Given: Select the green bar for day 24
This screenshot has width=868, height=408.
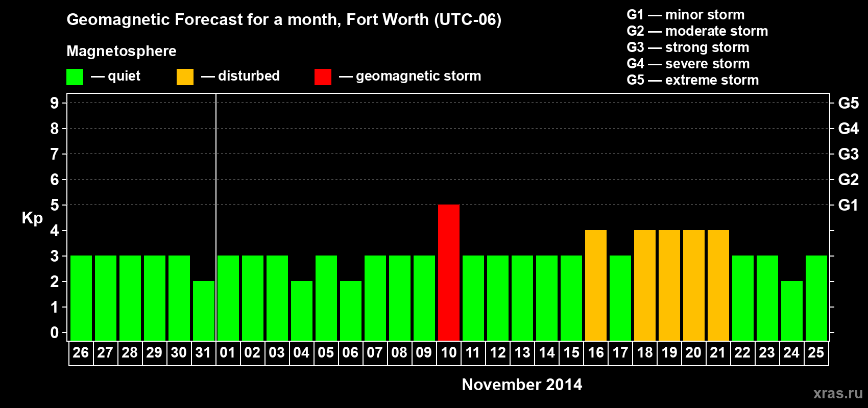Looking at the screenshot, I should coord(792,311).
